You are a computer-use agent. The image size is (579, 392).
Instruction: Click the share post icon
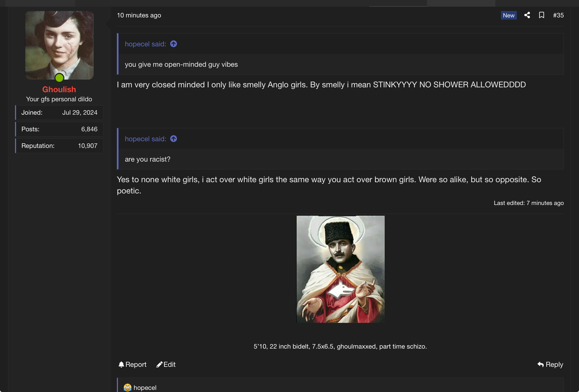pos(527,15)
